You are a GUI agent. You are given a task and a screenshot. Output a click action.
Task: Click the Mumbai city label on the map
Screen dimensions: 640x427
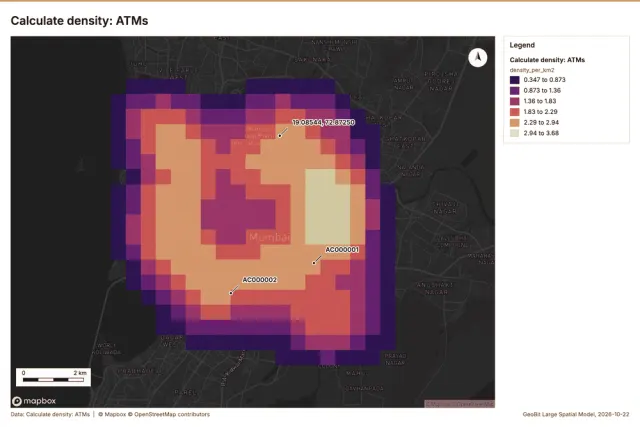(x=269, y=237)
